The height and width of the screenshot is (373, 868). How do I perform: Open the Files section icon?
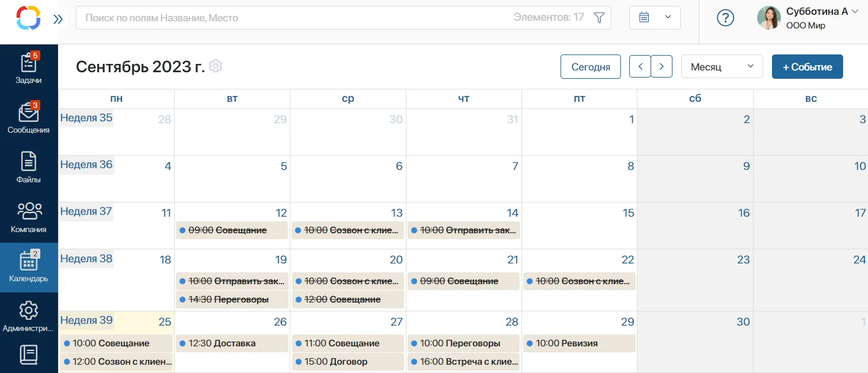tap(28, 161)
